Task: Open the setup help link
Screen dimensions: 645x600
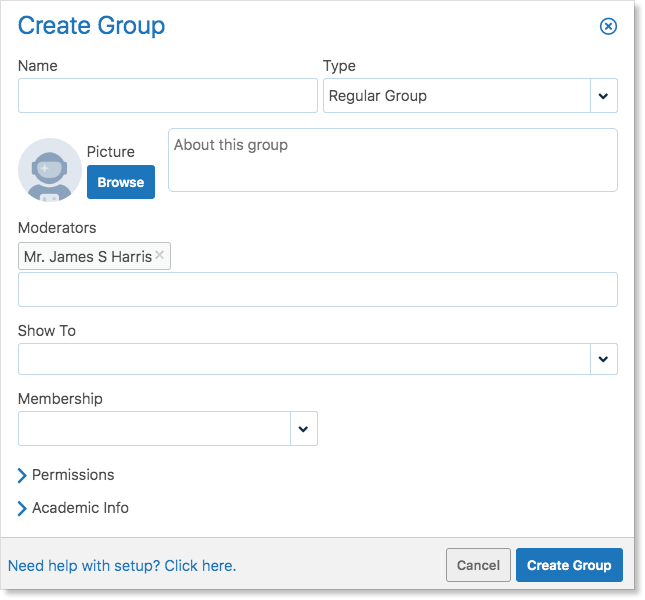Action: 122,566
